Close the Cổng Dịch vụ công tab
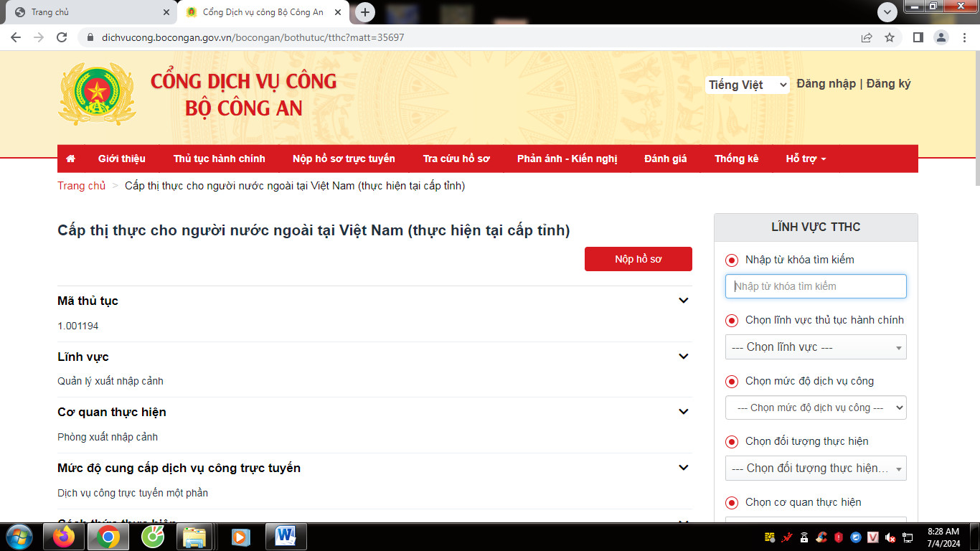The width and height of the screenshot is (980, 551). [338, 12]
